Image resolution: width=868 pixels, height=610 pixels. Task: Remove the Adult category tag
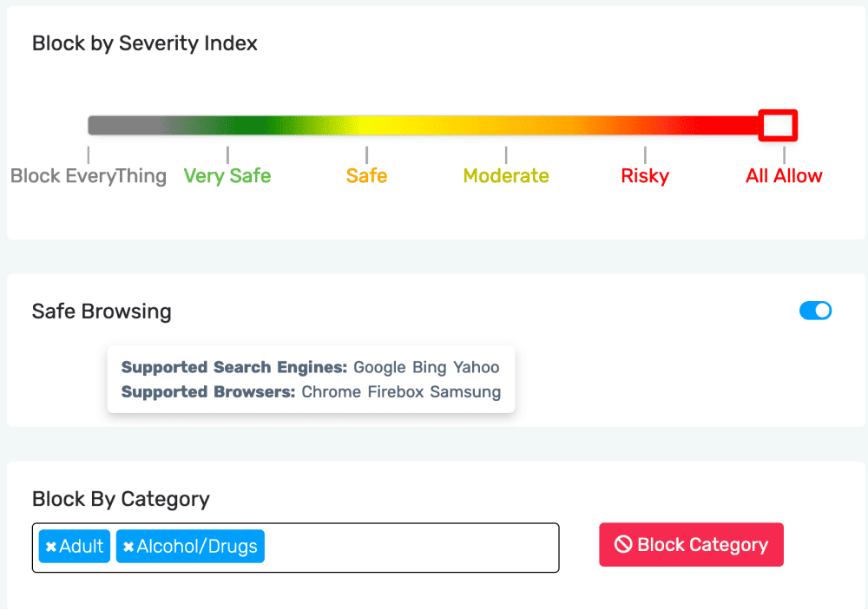[x=51, y=547]
